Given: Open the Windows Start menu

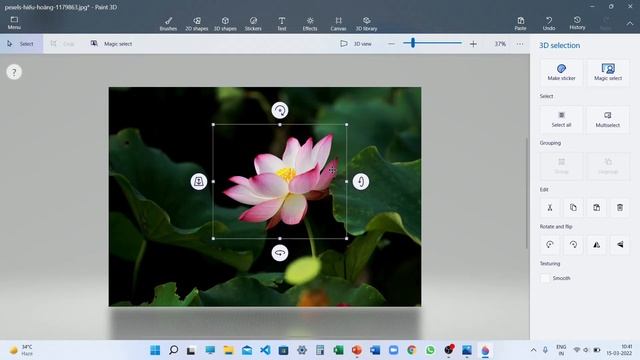Looking at the screenshot, I should point(155,350).
